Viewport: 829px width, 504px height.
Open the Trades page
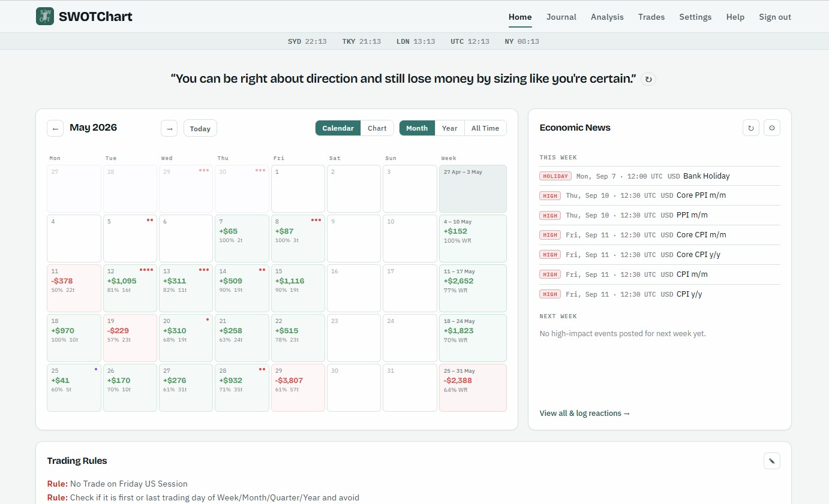(651, 17)
